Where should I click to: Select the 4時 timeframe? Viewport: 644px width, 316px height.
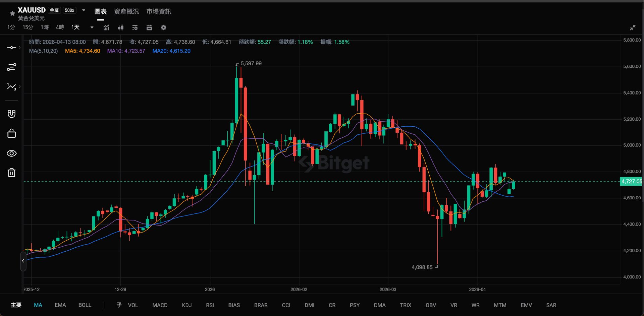pyautogui.click(x=60, y=27)
